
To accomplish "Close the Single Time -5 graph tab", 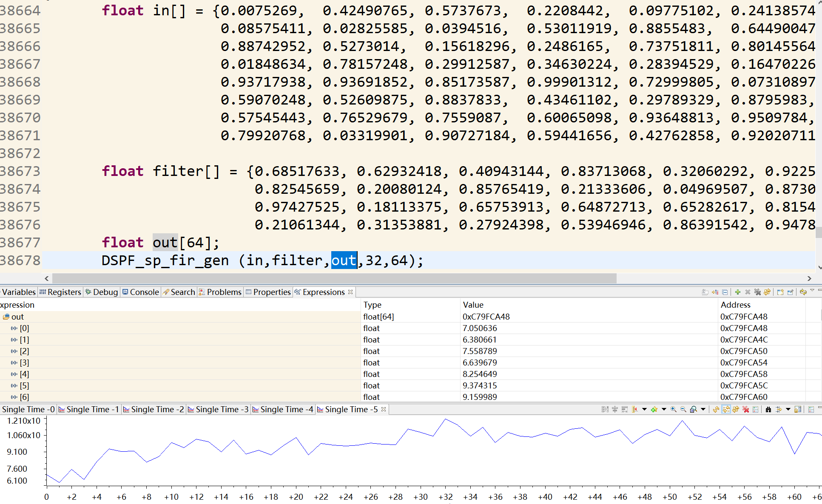I will click(384, 409).
